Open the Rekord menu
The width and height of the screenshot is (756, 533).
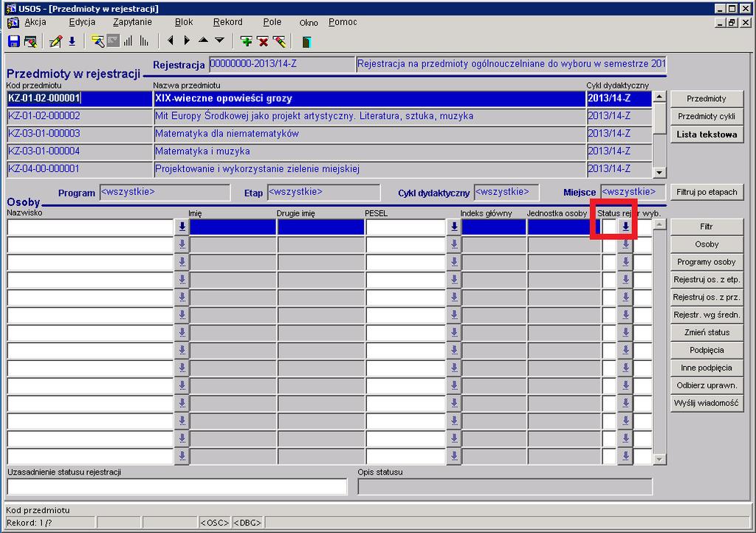coord(227,22)
